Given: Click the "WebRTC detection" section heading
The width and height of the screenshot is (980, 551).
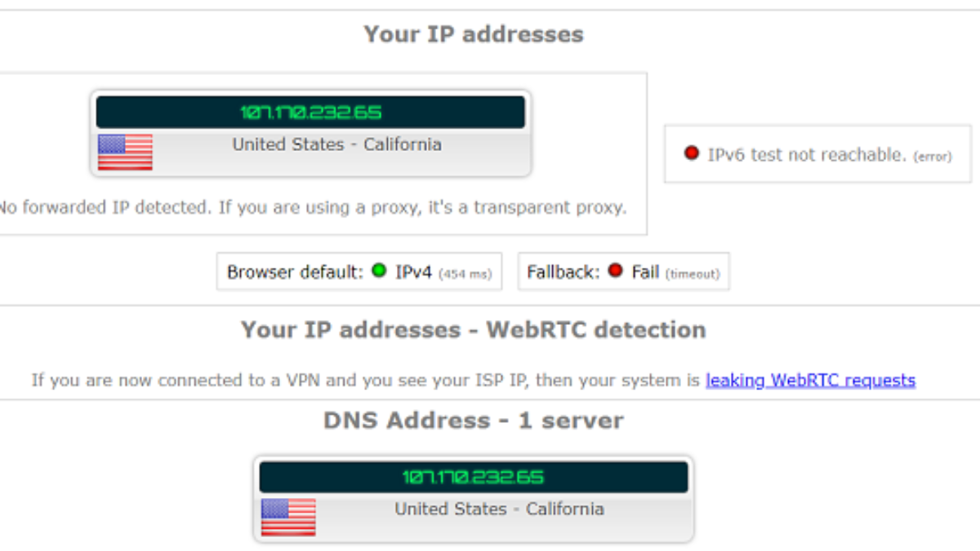Looking at the screenshot, I should (x=474, y=330).
